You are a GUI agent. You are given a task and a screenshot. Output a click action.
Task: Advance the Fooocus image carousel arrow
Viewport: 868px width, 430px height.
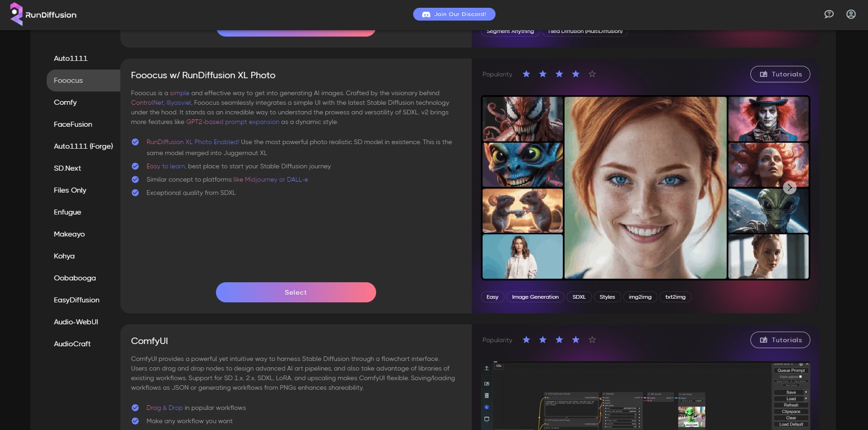tap(789, 188)
